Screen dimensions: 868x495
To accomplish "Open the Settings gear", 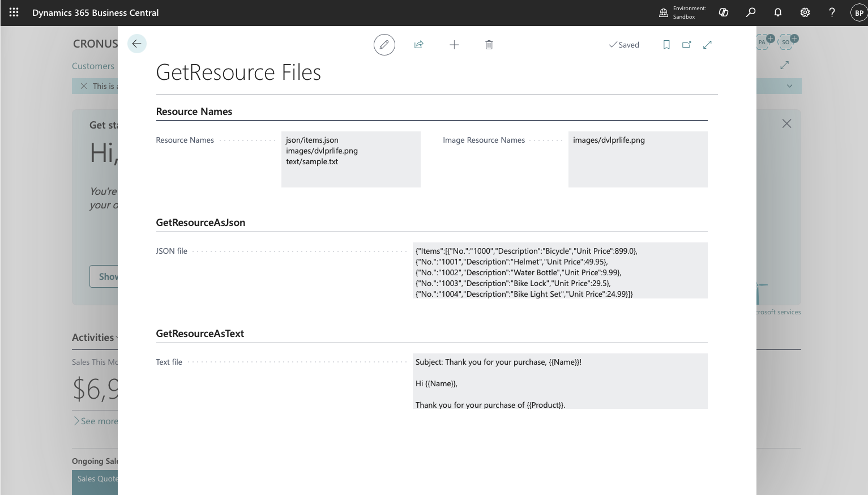I will click(805, 12).
